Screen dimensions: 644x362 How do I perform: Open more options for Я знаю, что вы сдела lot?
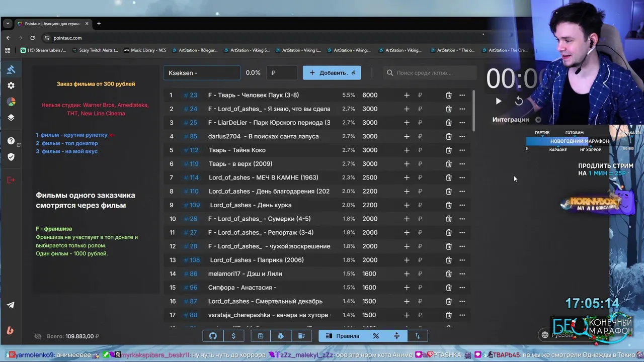coord(462,109)
